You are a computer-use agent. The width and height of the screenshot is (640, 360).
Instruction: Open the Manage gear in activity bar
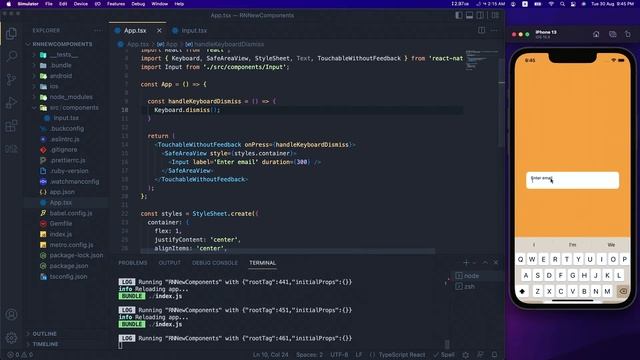click(x=11, y=338)
